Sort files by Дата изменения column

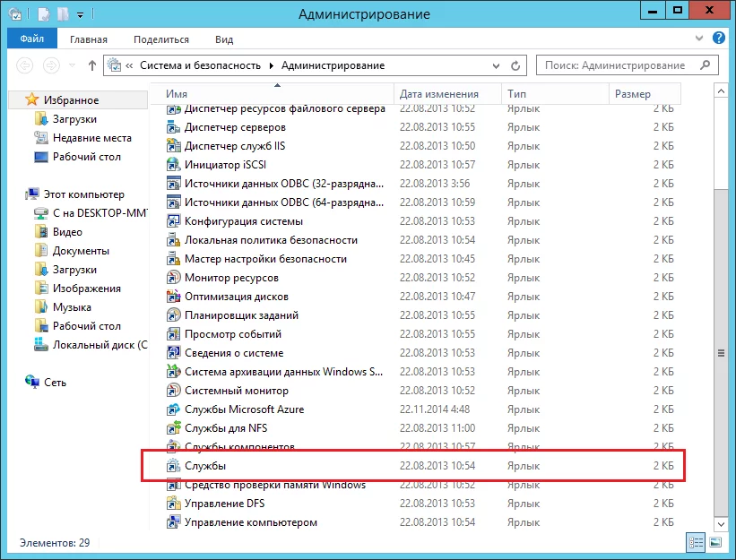[439, 93]
